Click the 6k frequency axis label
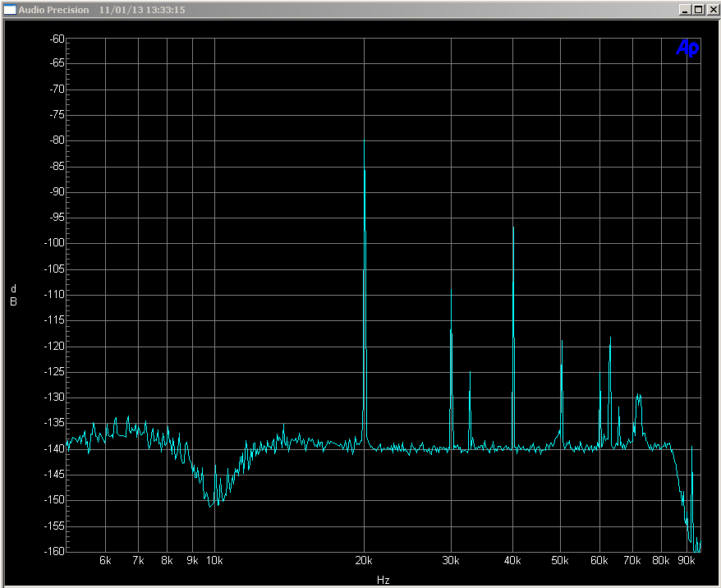 coord(105,560)
